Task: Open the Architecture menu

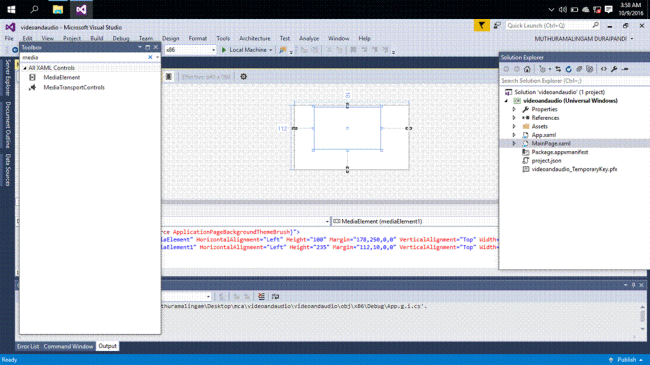Action: 255,38
